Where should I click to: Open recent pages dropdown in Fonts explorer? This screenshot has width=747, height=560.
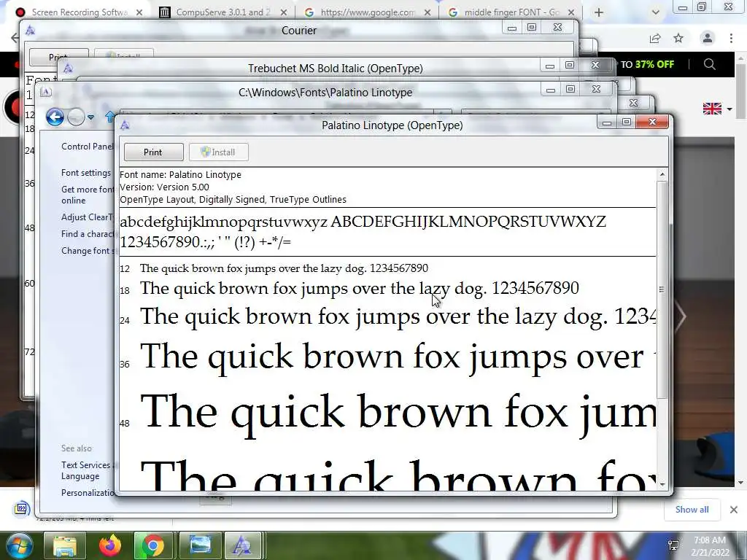pos(91,117)
